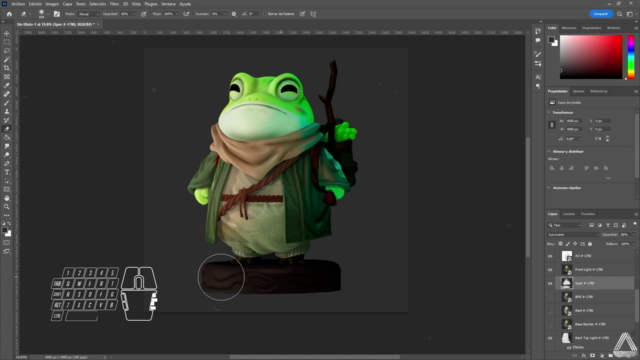Screen dimensions: 640x360
Task: Hide the Back Top Light layer
Action: click(x=550, y=338)
